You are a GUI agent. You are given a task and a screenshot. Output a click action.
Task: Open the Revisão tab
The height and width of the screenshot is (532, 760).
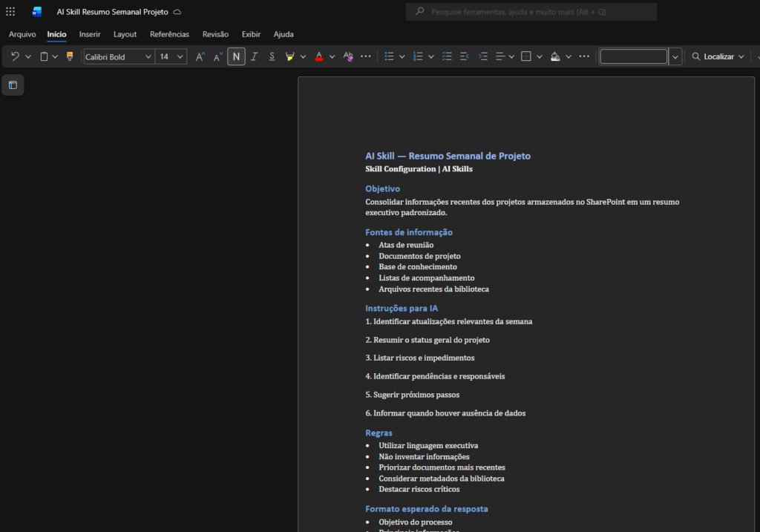point(216,34)
